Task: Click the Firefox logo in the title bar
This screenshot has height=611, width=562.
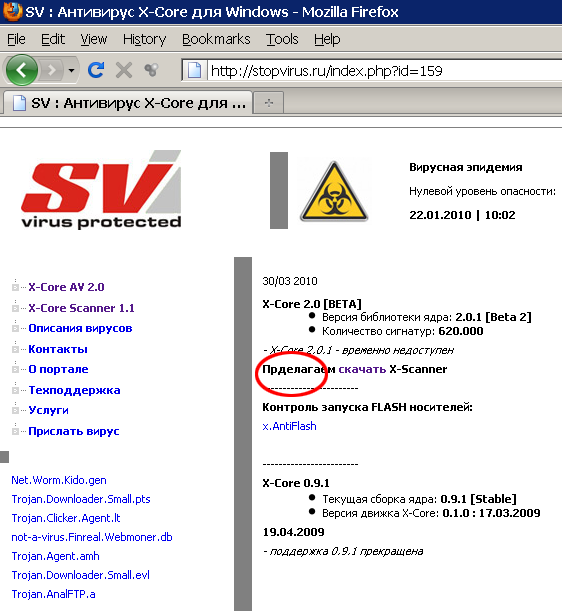Action: 12,11
